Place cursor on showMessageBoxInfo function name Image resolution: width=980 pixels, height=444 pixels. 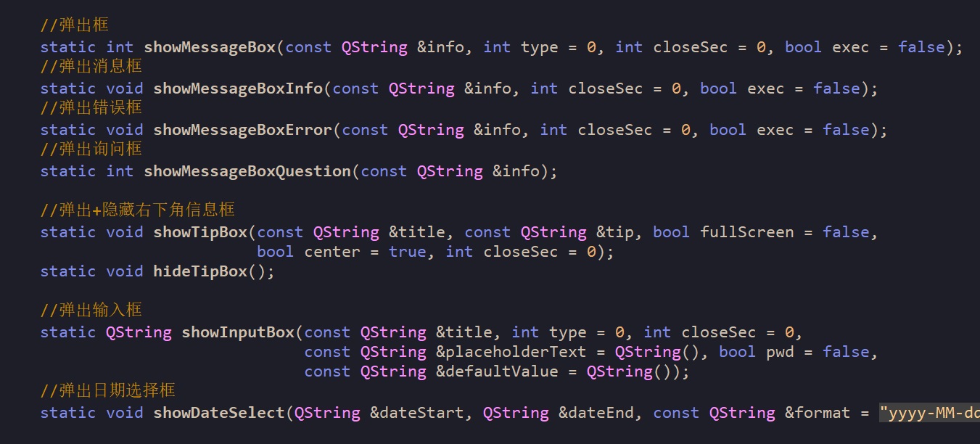tap(238, 89)
